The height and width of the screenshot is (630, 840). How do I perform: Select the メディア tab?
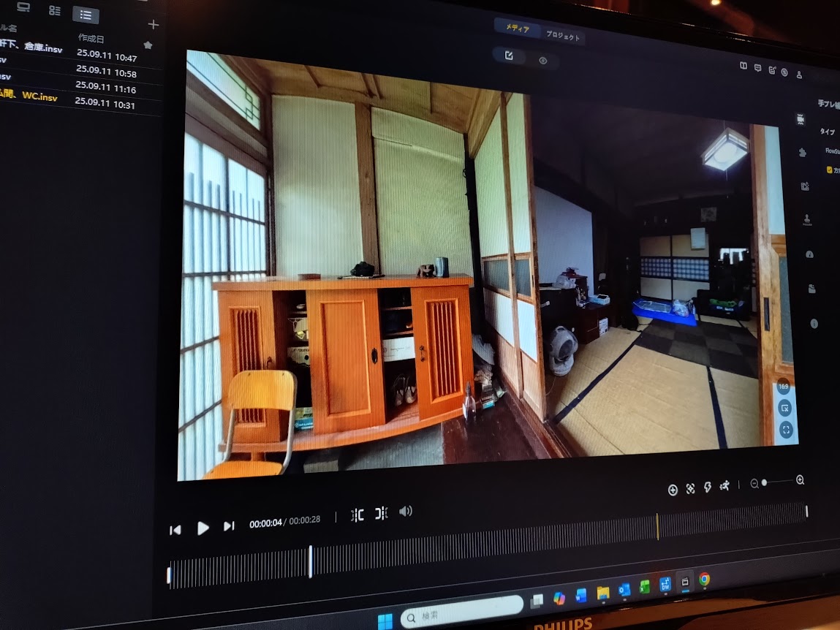point(518,29)
